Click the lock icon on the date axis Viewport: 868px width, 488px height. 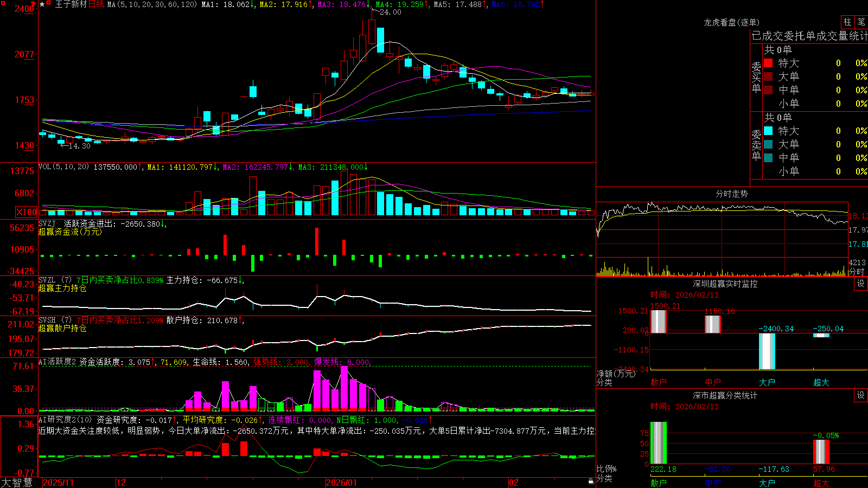[591, 481]
